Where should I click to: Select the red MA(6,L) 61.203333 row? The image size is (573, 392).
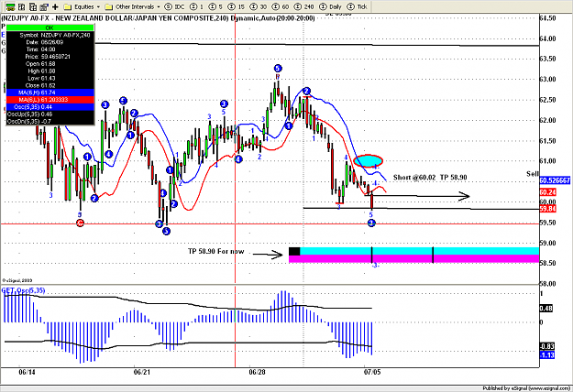click(50, 100)
